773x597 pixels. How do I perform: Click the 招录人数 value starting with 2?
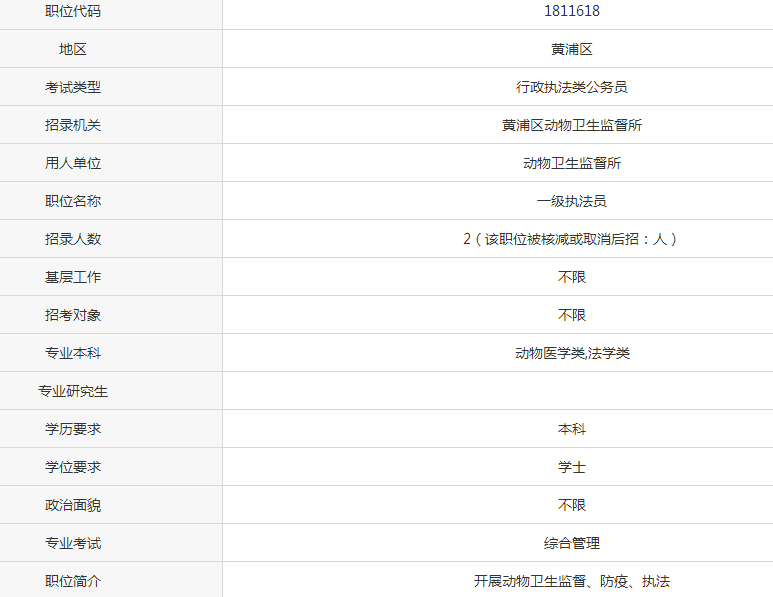click(x=572, y=239)
